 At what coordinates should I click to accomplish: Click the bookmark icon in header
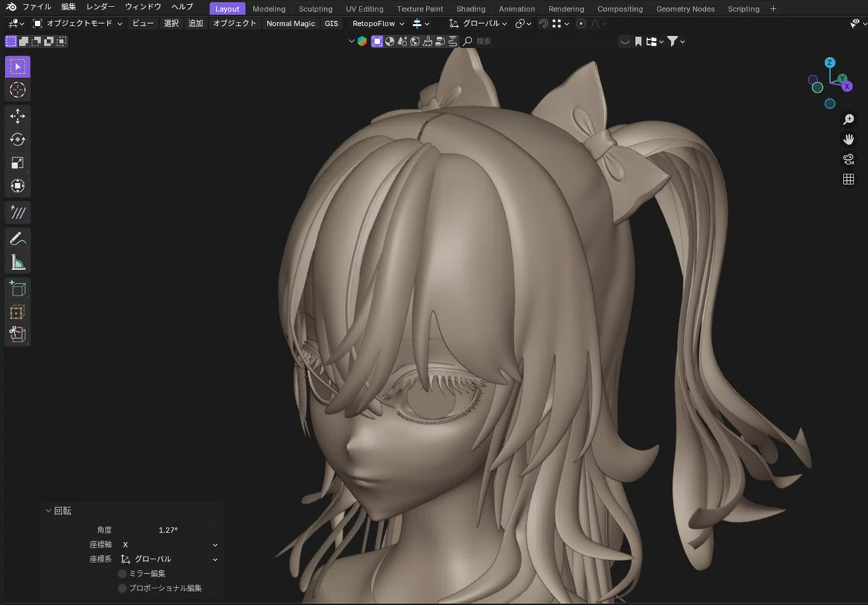638,41
